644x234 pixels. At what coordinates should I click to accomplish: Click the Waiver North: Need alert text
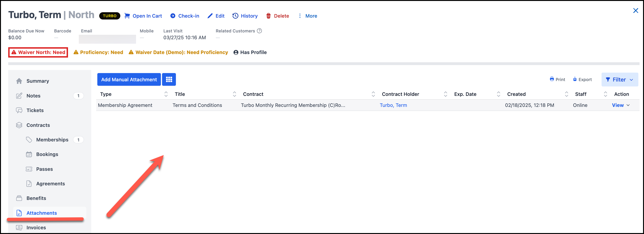pyautogui.click(x=42, y=52)
